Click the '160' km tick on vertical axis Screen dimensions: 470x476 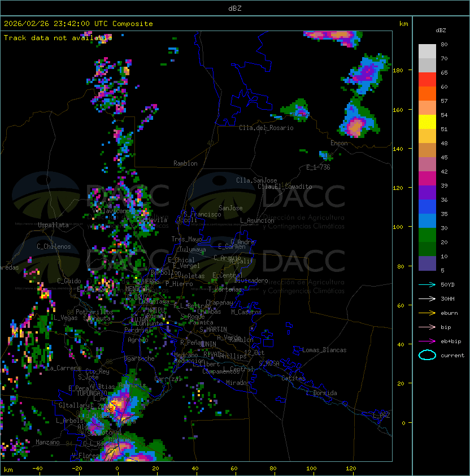click(398, 110)
